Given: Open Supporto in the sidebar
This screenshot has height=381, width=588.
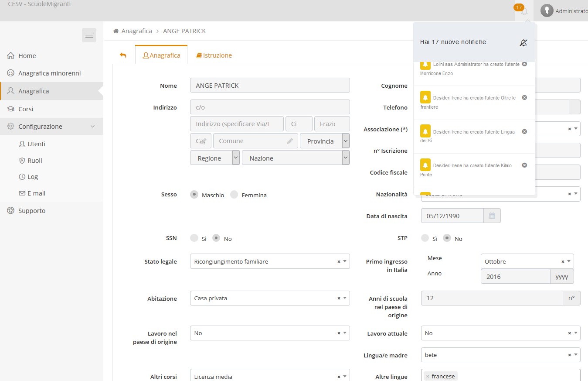Looking at the screenshot, I should tap(51, 211).
